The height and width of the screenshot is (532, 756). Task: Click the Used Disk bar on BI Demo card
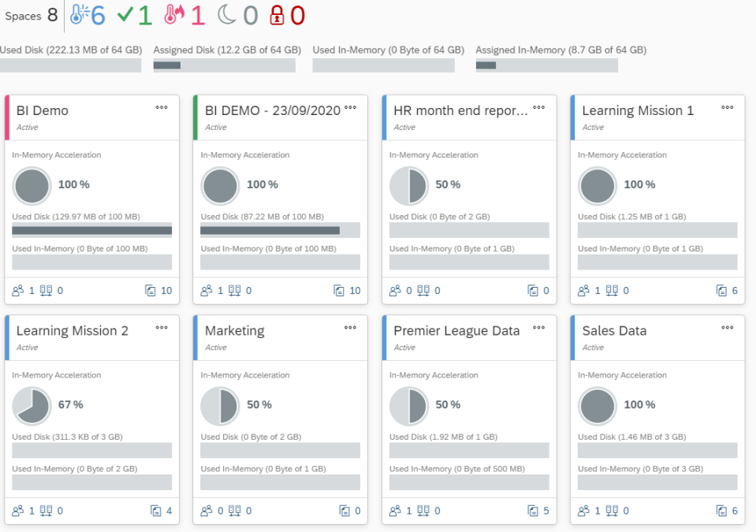(91, 230)
